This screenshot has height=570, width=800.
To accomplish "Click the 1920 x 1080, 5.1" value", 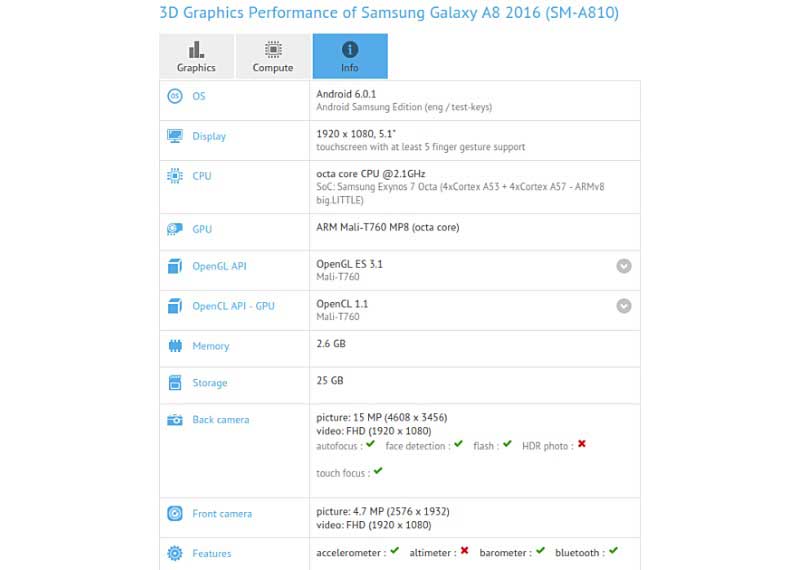I will click(x=356, y=134).
